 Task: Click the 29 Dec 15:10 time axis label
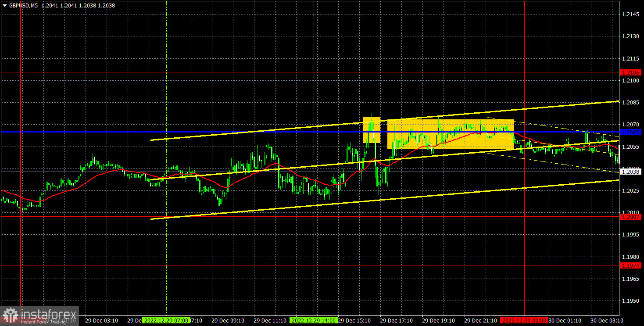354,321
